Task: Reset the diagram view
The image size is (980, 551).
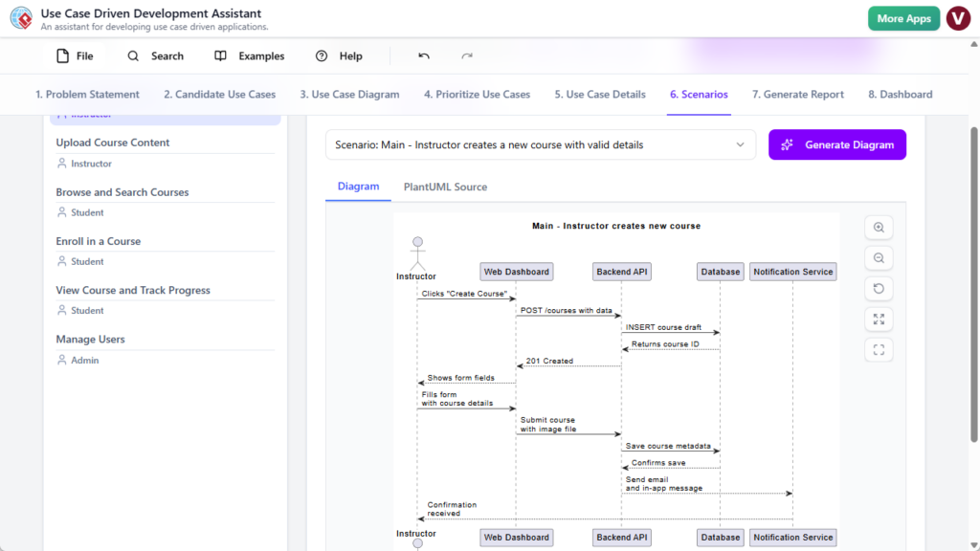Action: [x=879, y=288]
